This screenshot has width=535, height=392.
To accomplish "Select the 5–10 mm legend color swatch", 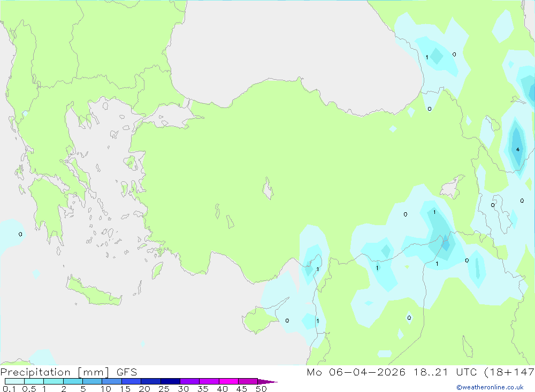I will coord(93,381).
